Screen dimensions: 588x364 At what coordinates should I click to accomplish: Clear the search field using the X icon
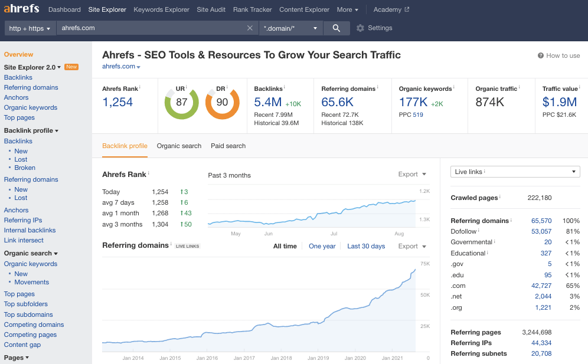250,28
